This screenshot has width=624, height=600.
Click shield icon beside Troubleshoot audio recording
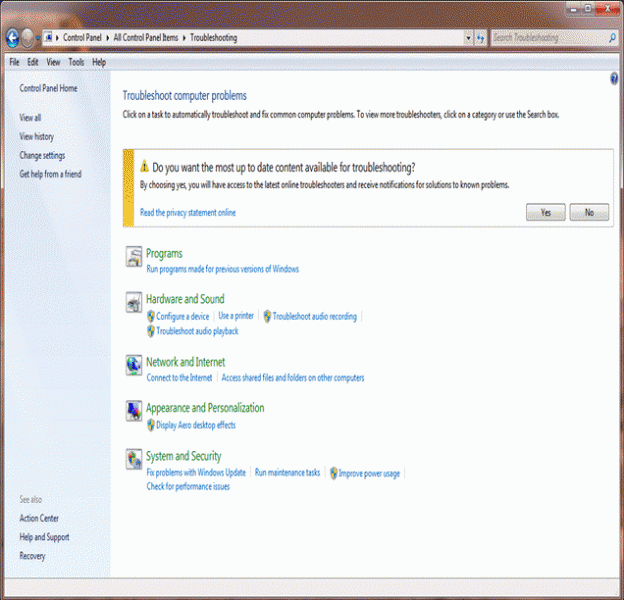(267, 316)
